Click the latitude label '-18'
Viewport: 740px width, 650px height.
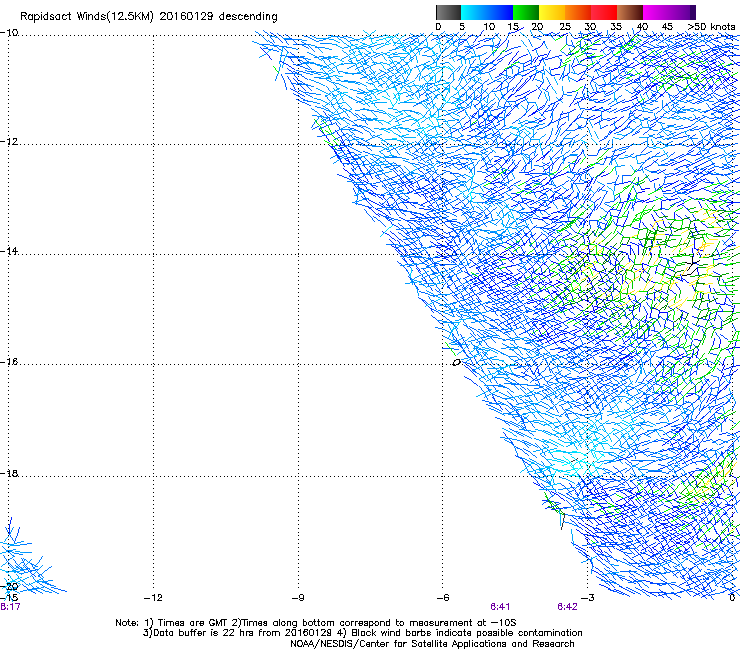click(9, 473)
